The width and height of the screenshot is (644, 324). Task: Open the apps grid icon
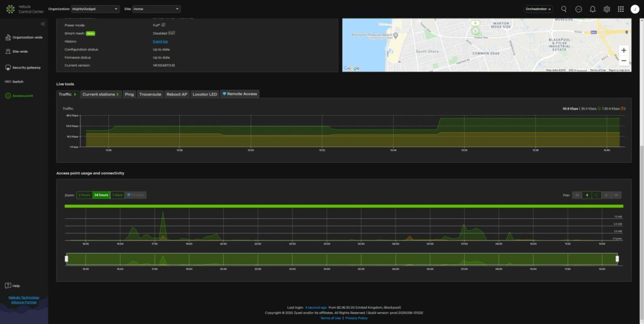(x=621, y=9)
